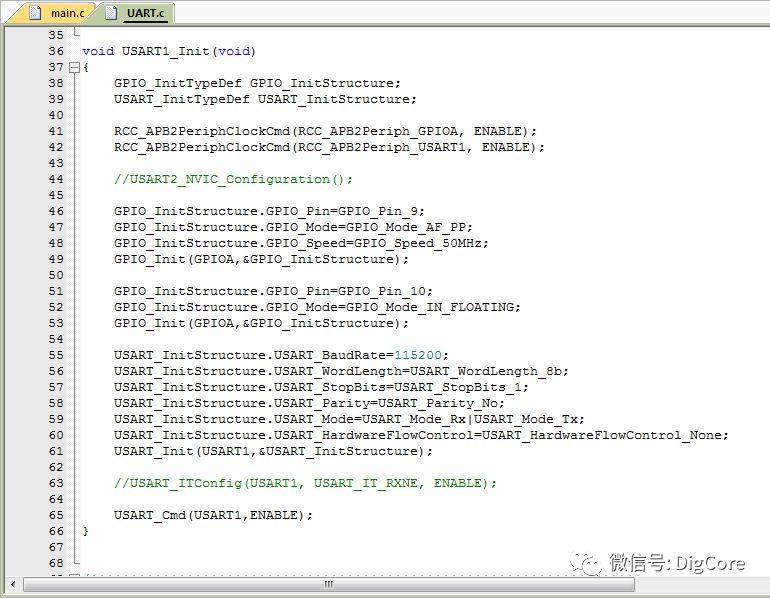
Task: Click 'USART_InitTypeDef USART_InitStructure;' line
Action: (x=265, y=99)
